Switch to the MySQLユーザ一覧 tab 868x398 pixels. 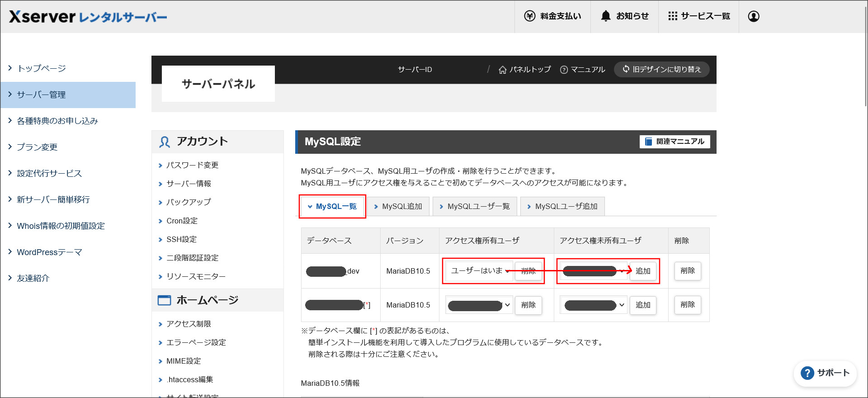(x=475, y=206)
